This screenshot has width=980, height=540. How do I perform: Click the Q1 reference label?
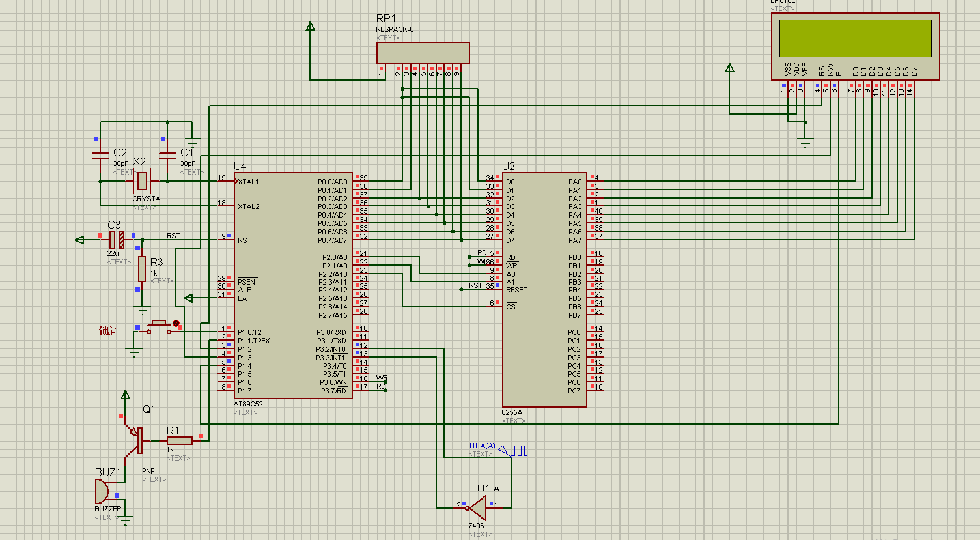pyautogui.click(x=149, y=409)
